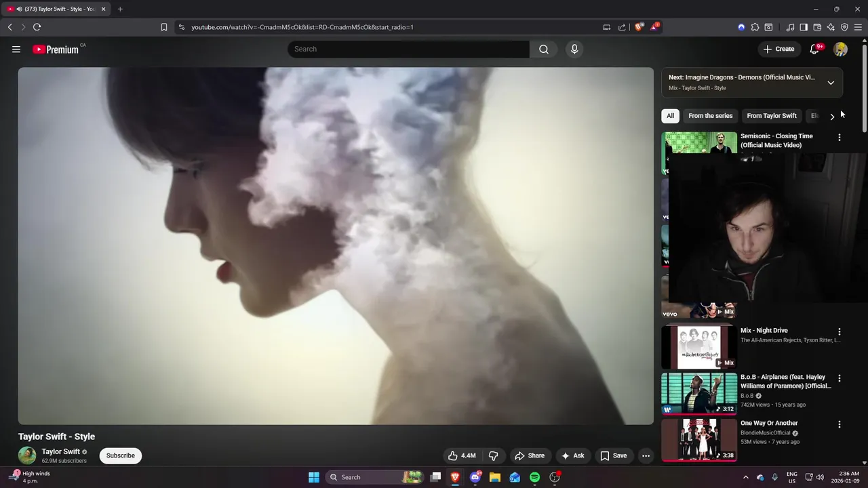This screenshot has height=488, width=868.
Task: Click the Create button
Action: (x=779, y=49)
